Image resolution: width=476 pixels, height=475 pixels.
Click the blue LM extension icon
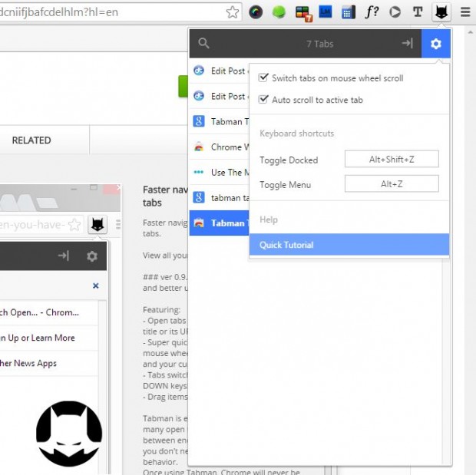coord(326,12)
